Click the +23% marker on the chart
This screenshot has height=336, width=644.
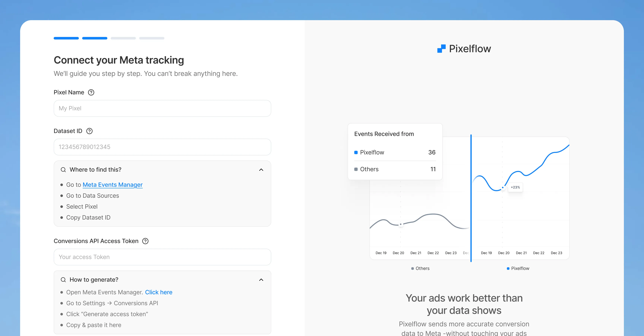(515, 187)
